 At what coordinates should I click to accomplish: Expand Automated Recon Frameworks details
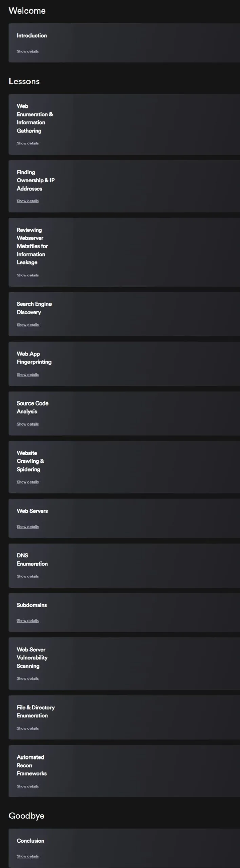tap(28, 787)
